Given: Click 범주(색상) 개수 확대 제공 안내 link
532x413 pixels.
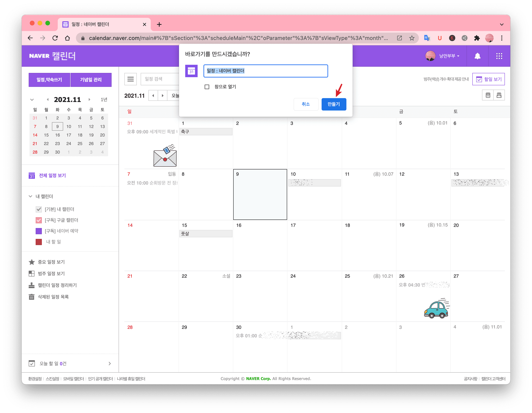Looking at the screenshot, I should pyautogui.click(x=446, y=79).
